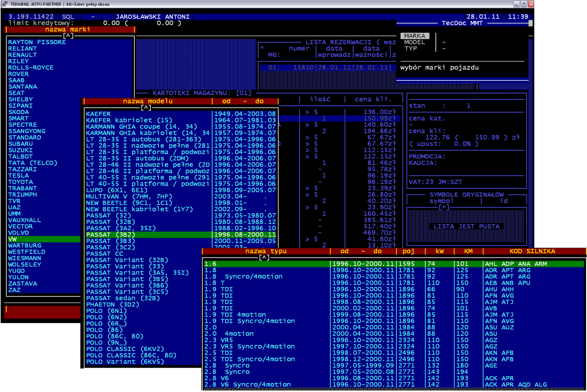Click 'cena kli.' column header
The image size is (587, 392).
pyautogui.click(x=373, y=99)
